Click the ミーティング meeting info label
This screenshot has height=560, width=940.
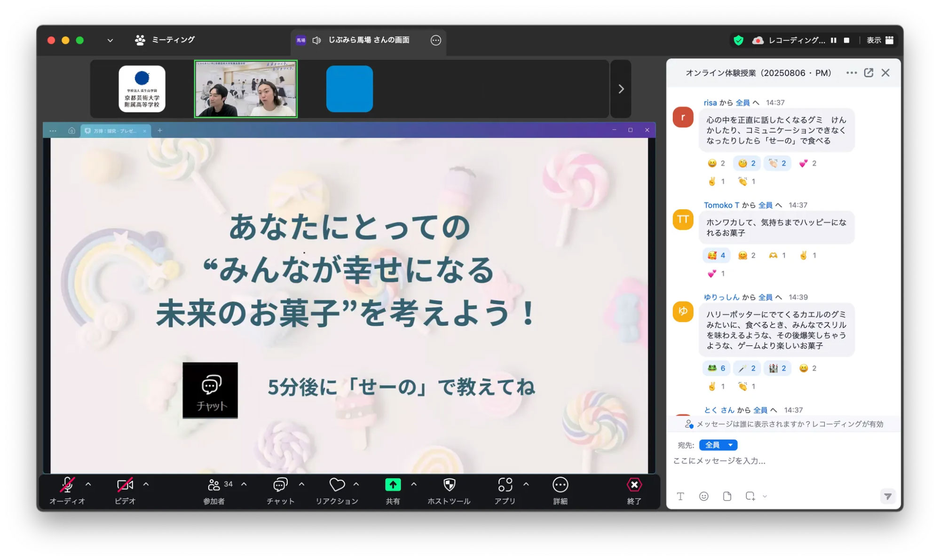point(173,40)
